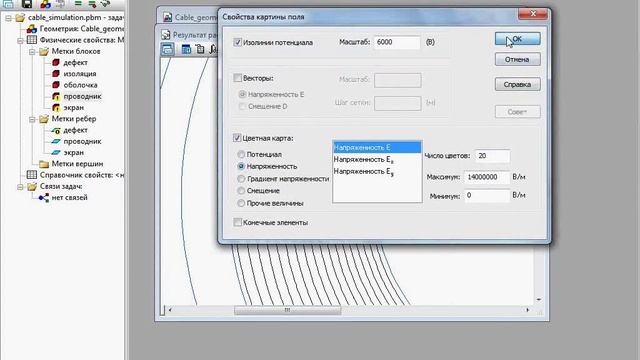The image size is (640, 360).
Task: Click the cyan edge icon of проводник in Метки ребер
Action: (x=56, y=141)
